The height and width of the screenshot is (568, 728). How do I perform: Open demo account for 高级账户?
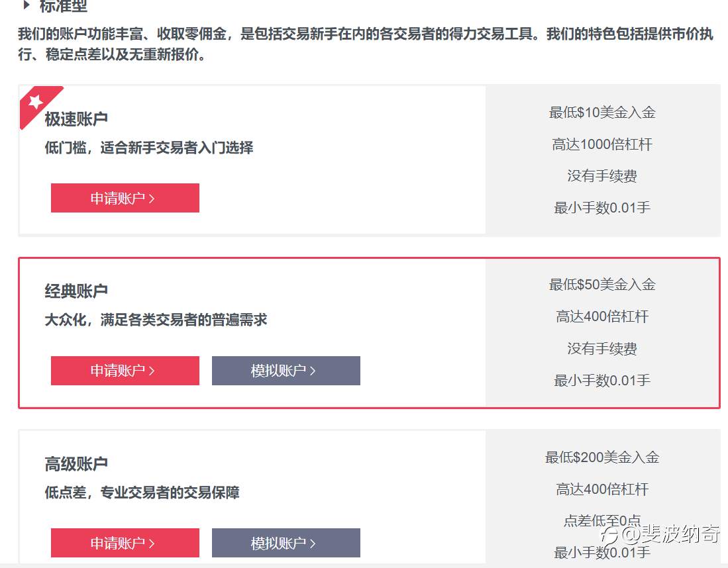(x=286, y=543)
